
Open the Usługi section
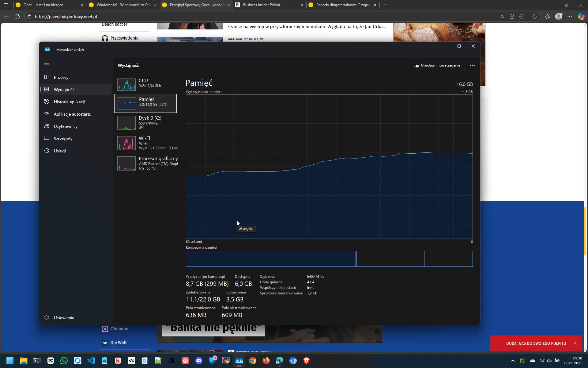(60, 151)
